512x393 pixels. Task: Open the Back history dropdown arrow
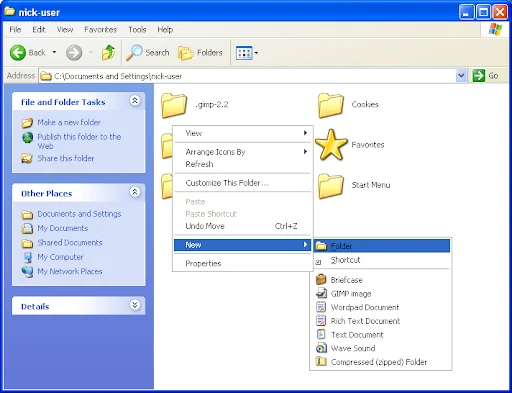(54, 52)
